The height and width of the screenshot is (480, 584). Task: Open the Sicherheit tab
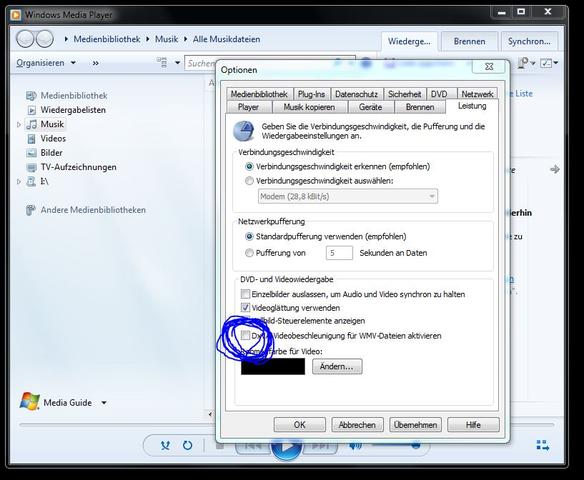404,94
